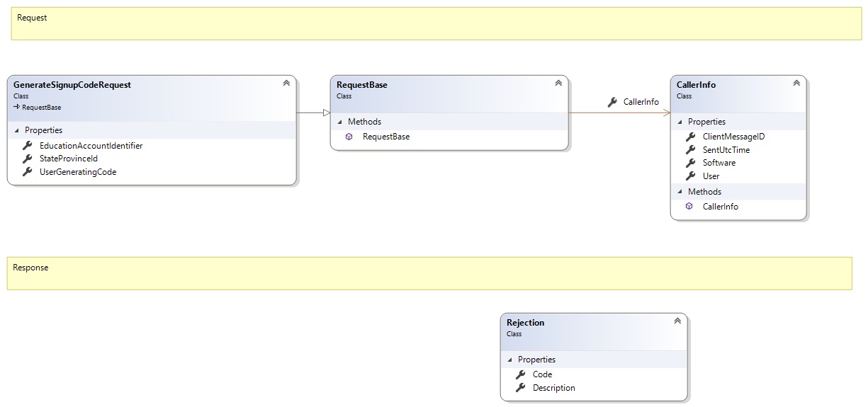Click the wrench icon beside EducationAccountIdentifier
The image size is (868, 407).
click(x=28, y=146)
